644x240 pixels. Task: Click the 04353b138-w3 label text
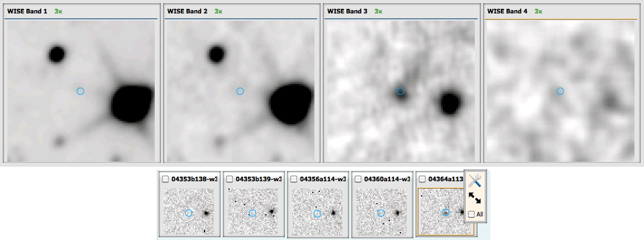pyautogui.click(x=195, y=179)
